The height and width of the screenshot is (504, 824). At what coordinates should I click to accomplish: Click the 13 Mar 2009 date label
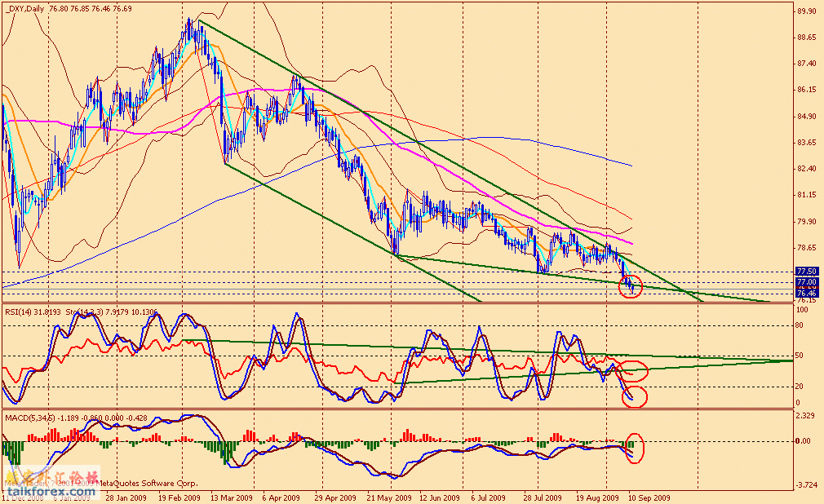231,497
